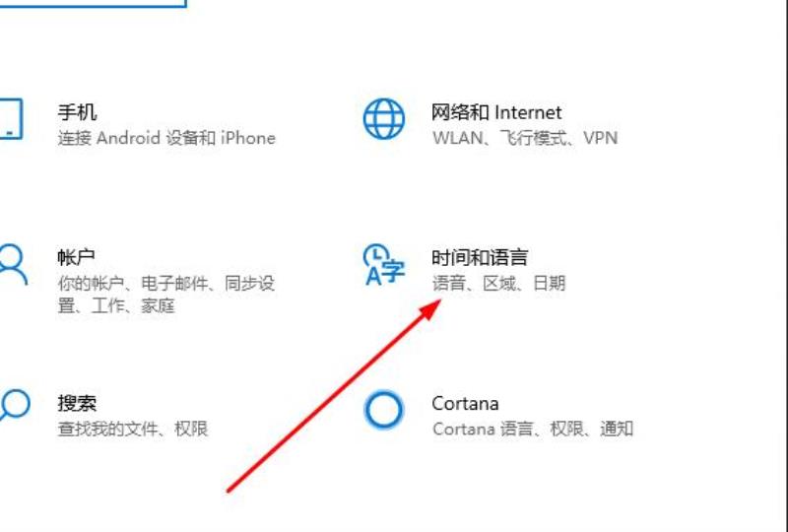
Task: Click the 连接 Android 设备和 iPhone description
Action: tap(166, 138)
